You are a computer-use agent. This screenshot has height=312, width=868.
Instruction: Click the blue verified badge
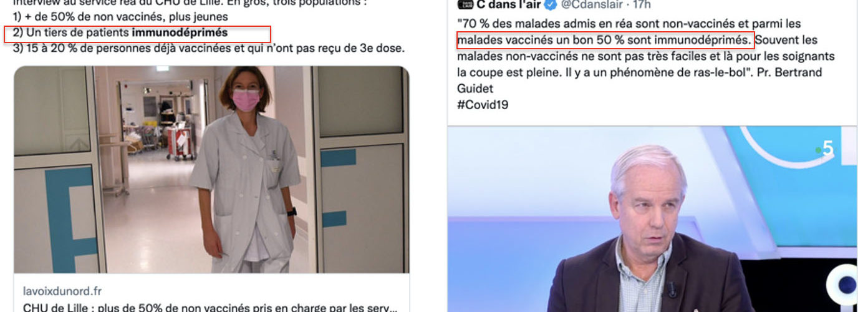[551, 5]
